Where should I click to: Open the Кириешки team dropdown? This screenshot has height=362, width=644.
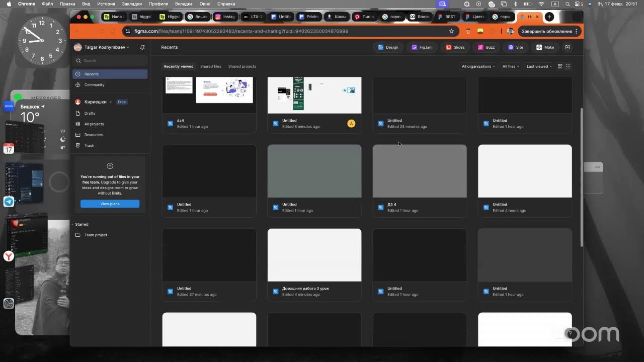pyautogui.click(x=94, y=102)
